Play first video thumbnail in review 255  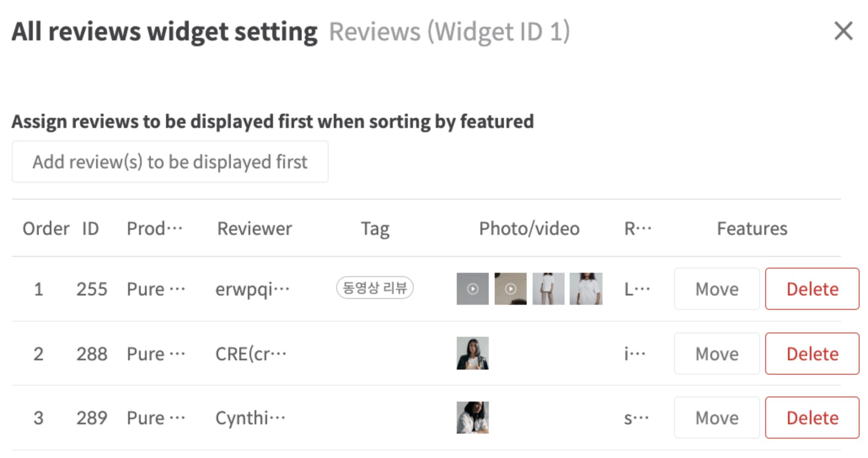click(472, 289)
